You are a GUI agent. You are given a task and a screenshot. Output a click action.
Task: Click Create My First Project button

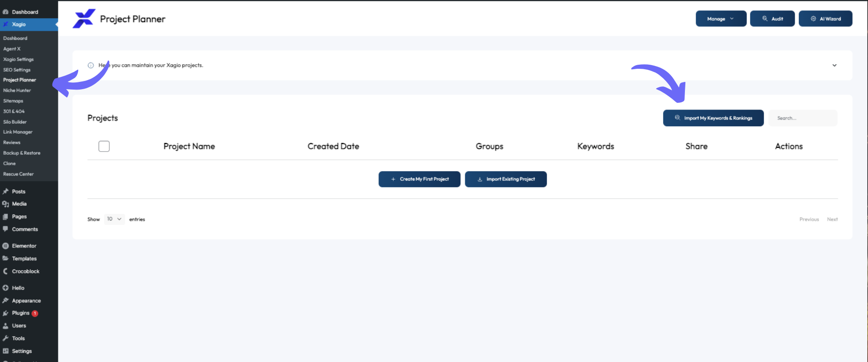point(420,179)
